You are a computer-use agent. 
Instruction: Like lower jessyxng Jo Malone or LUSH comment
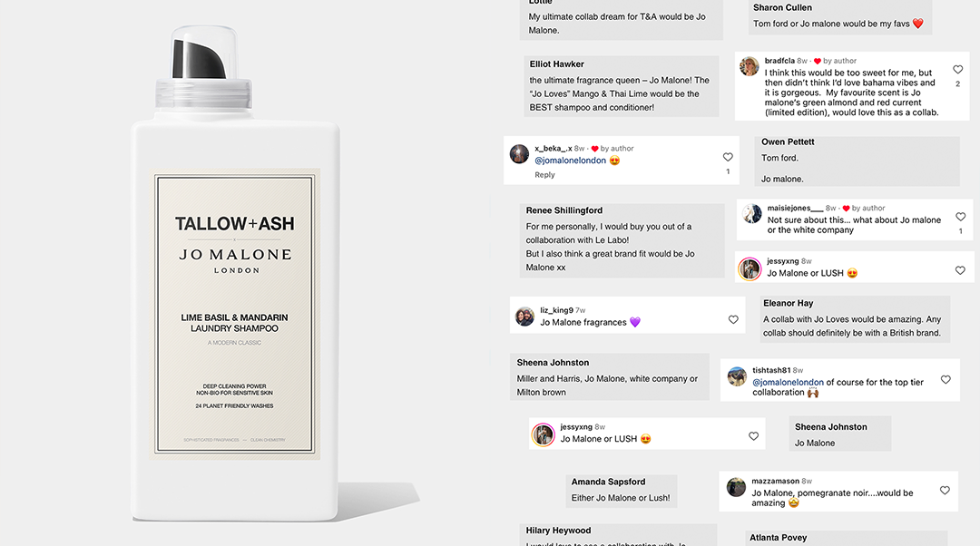[753, 436]
